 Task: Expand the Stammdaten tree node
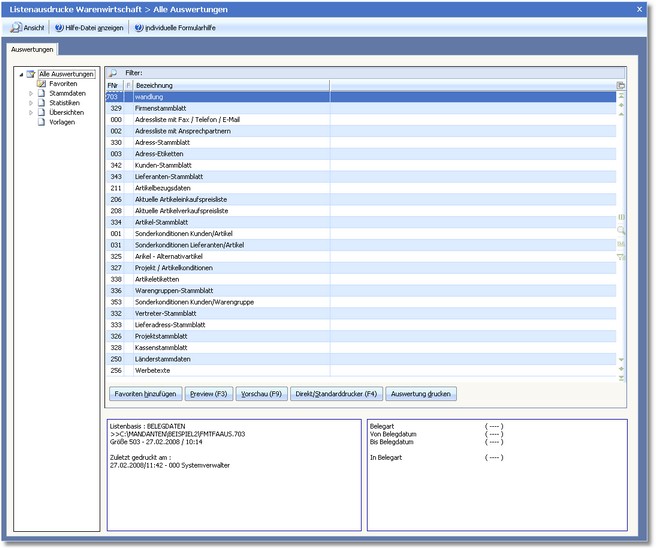[x=31, y=94]
